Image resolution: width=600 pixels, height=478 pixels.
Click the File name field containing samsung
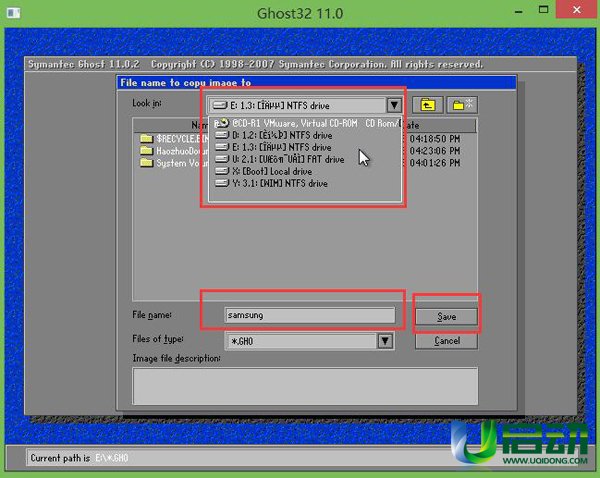click(310, 315)
